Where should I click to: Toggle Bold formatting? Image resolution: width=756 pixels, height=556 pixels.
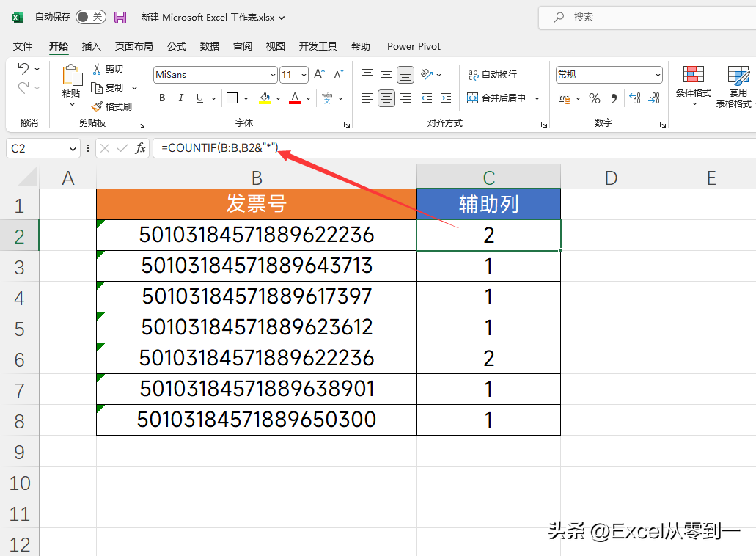click(x=162, y=98)
